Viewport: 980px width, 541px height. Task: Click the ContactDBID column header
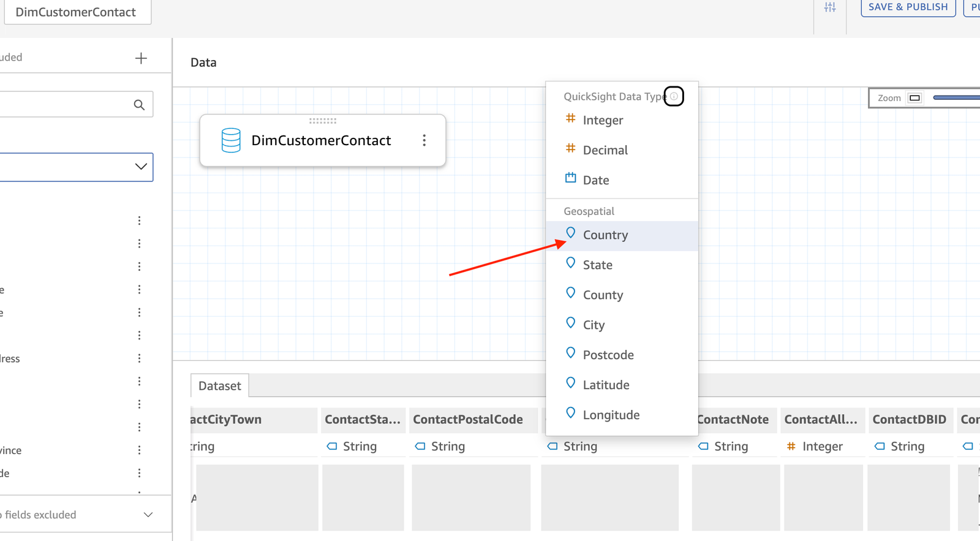pos(910,420)
